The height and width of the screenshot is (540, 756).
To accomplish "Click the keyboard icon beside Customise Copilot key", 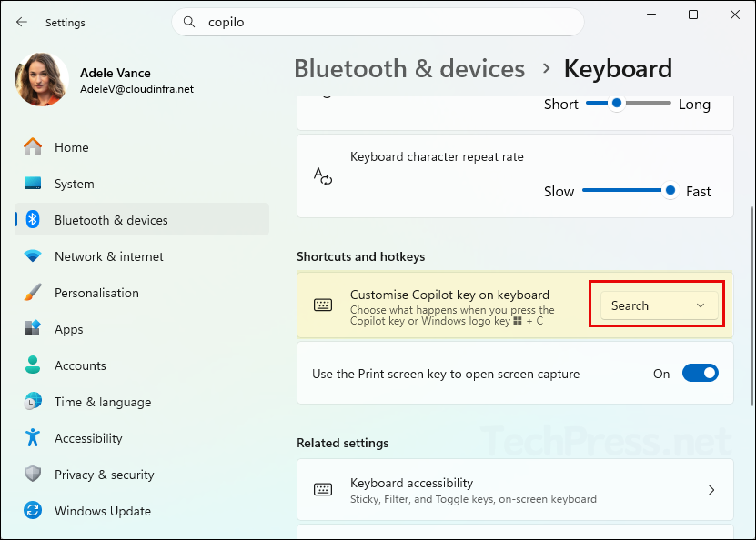I will click(323, 305).
